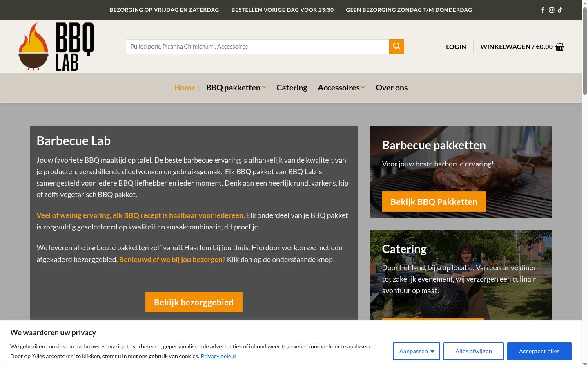Go to the Home menu item
This screenshot has width=588, height=368.
pyautogui.click(x=185, y=88)
